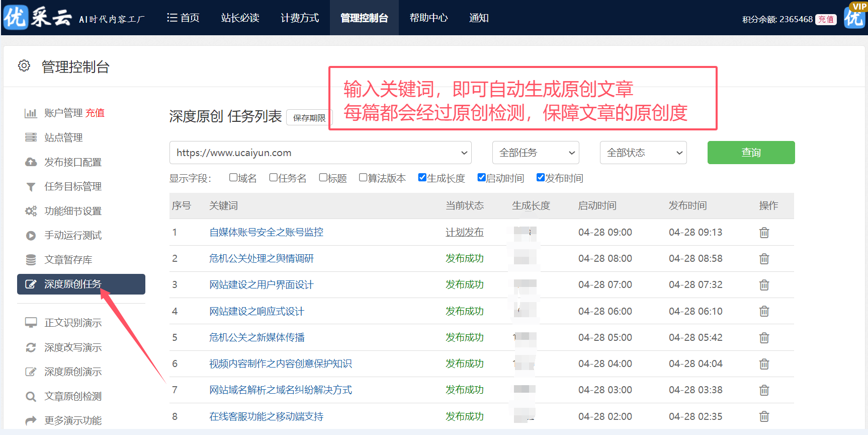The height and width of the screenshot is (435, 868).
Task: Enable the 任务名 display field checkbox
Action: pos(273,177)
